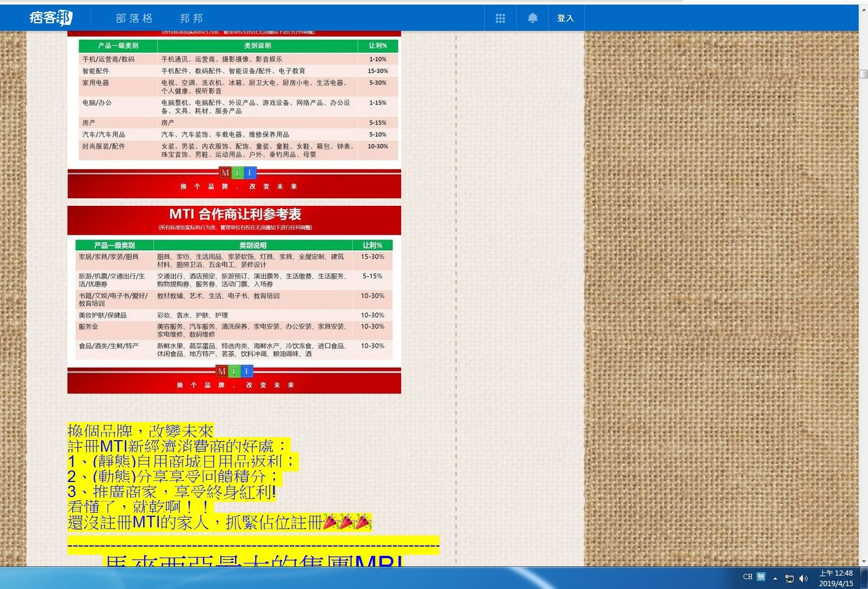The width and height of the screenshot is (868, 589).
Task: Open the apps grid menu icon
Action: 500,18
